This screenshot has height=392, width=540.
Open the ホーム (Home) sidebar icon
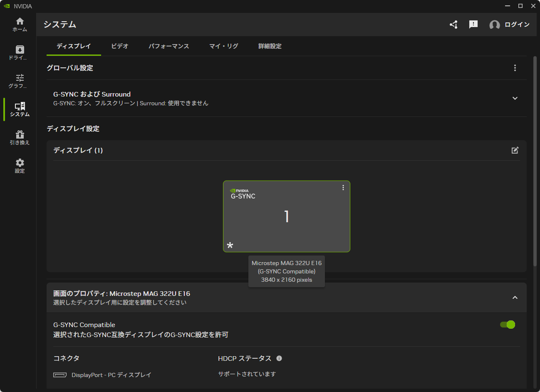(20, 25)
